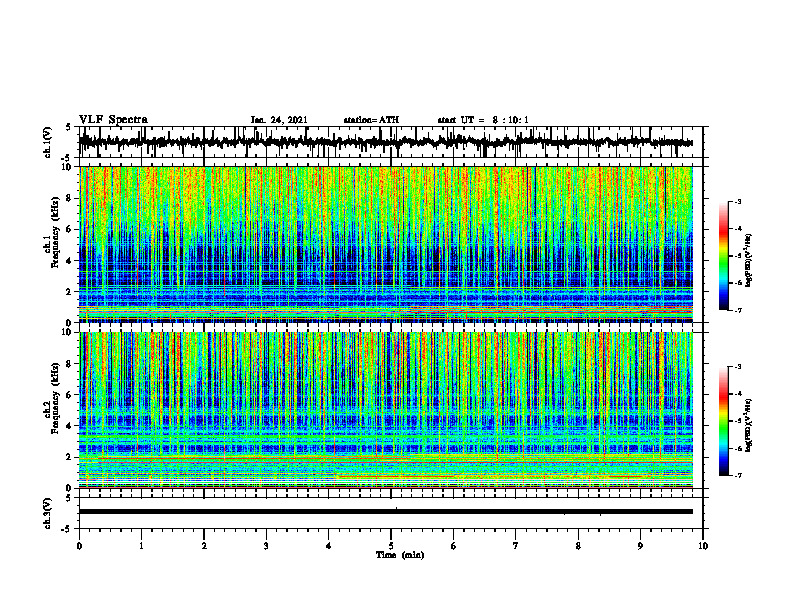Click time axis tick label "2"
The height and width of the screenshot is (612, 792).
tap(204, 546)
